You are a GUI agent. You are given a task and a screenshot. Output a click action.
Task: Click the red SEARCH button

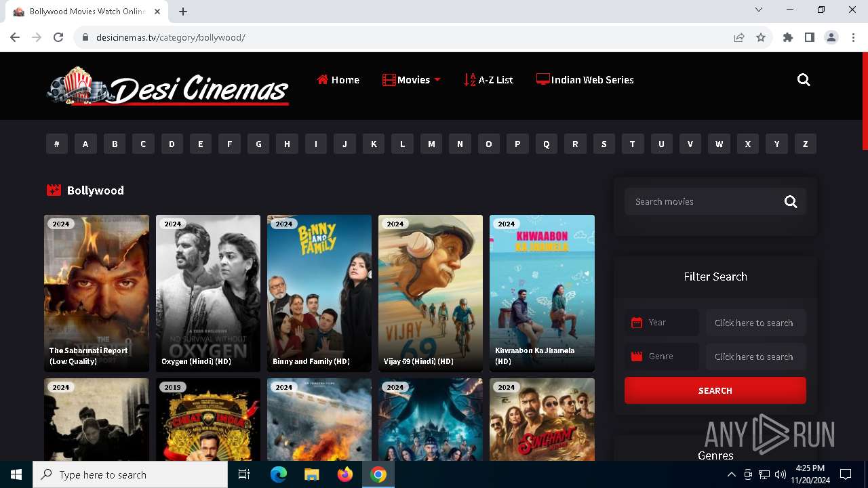(715, 390)
